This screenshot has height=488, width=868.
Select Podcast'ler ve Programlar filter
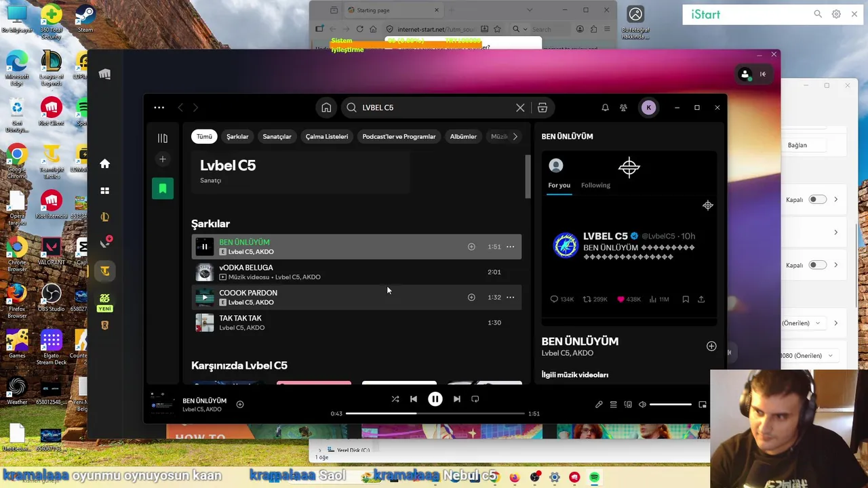pos(399,136)
